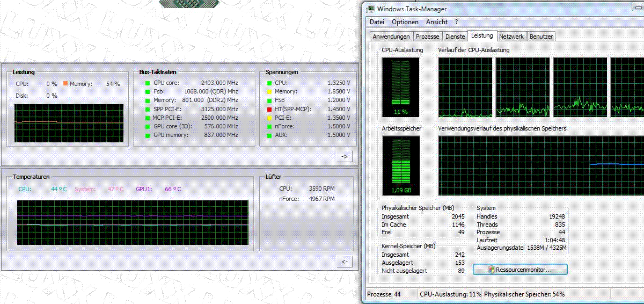Click green indicator beside MCP PCI-E

tap(148, 118)
